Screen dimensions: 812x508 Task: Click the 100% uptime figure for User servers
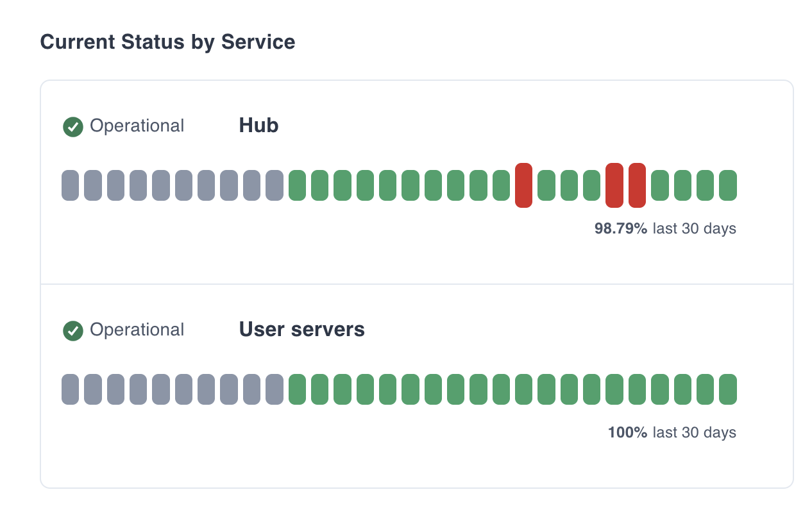point(627,432)
